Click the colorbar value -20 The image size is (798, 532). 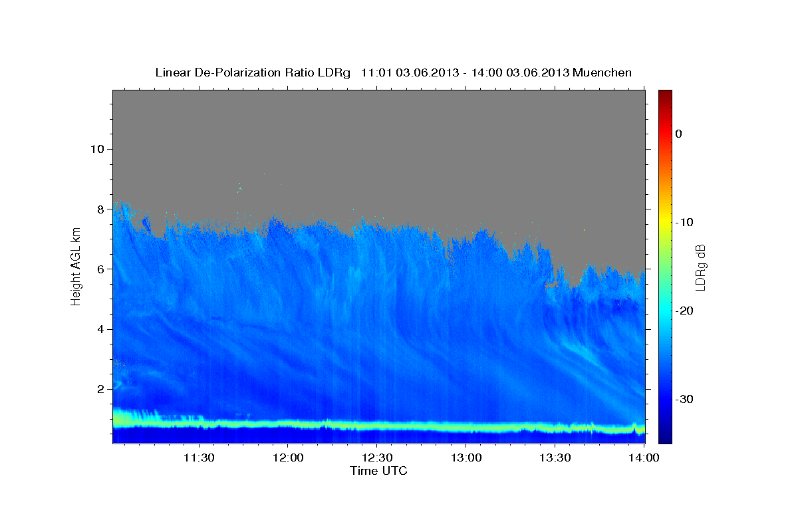coord(684,311)
